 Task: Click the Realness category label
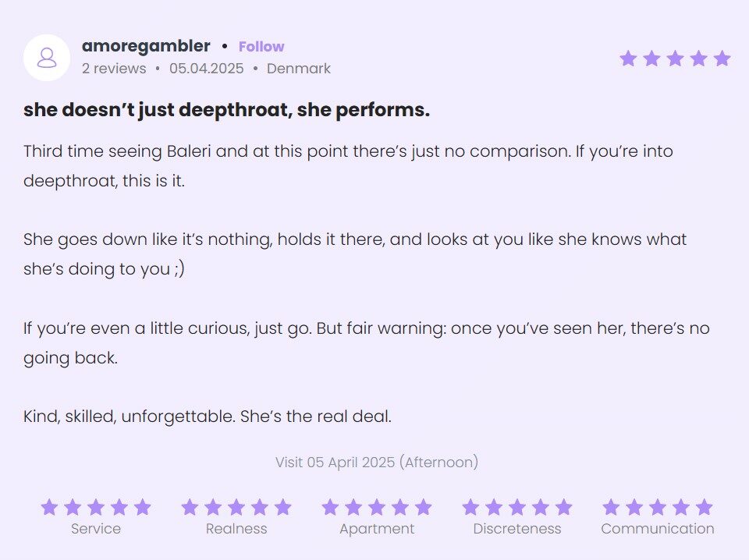[x=236, y=529]
